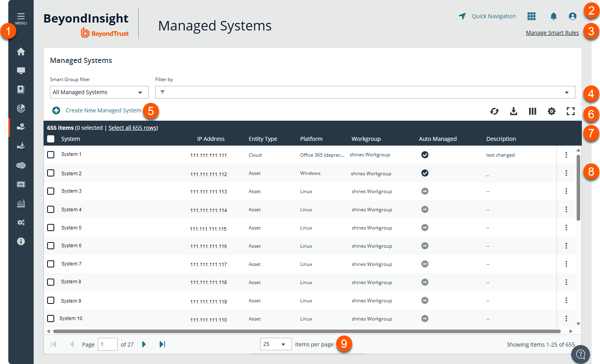This screenshot has width=600, height=364.
Task: Click the filter funnel icon
Action: [x=162, y=92]
